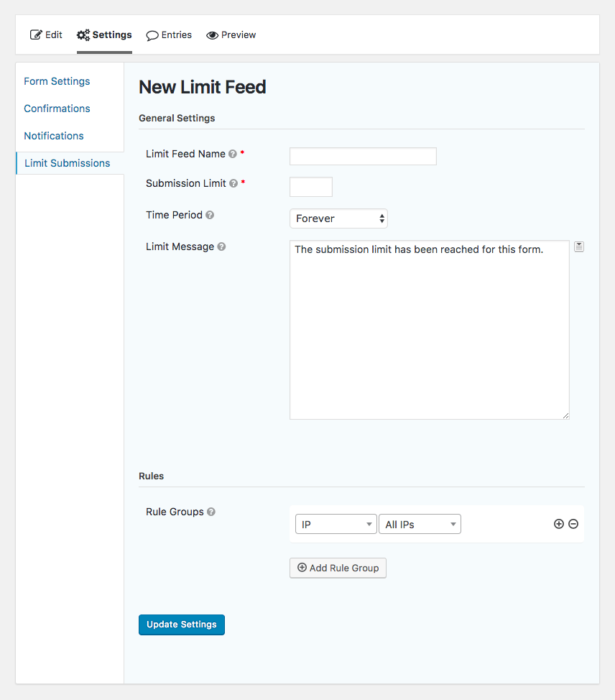Viewport: 615px width, 700px height.
Task: Open the Form Settings sidebar link
Action: point(57,81)
